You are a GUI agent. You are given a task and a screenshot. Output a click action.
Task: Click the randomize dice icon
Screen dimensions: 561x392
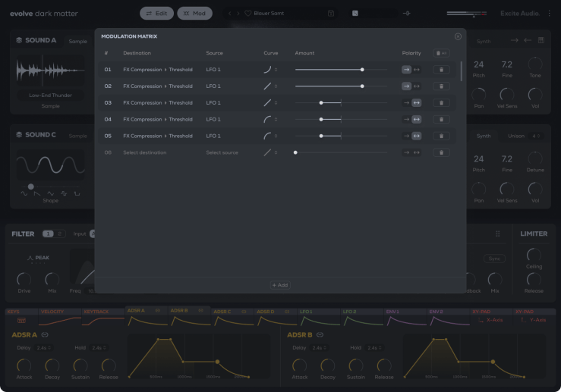[355, 13]
